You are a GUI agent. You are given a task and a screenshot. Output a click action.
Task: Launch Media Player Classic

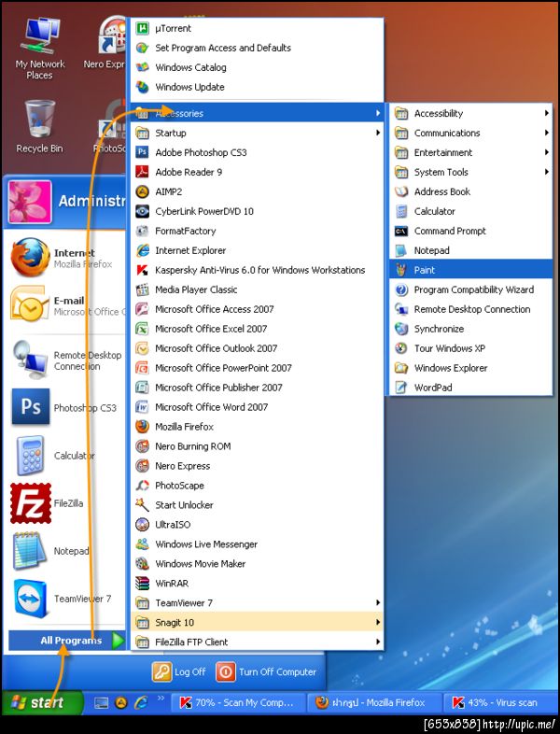[x=257, y=289]
